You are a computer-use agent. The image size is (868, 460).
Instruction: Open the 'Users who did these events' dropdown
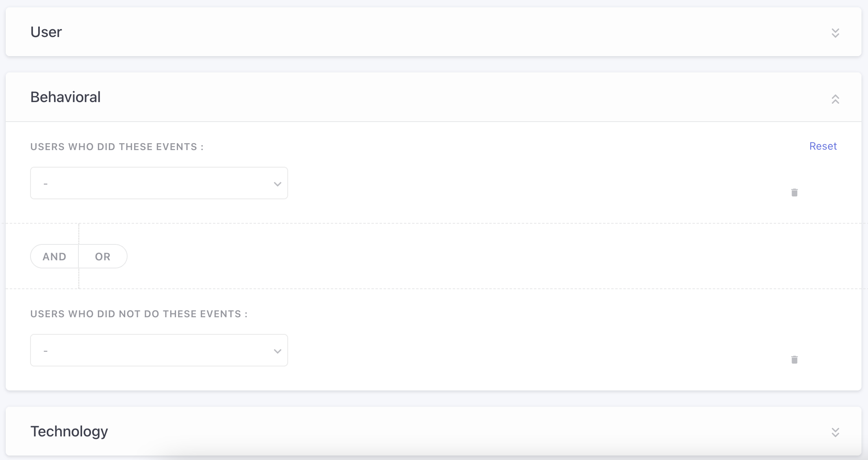(x=159, y=183)
